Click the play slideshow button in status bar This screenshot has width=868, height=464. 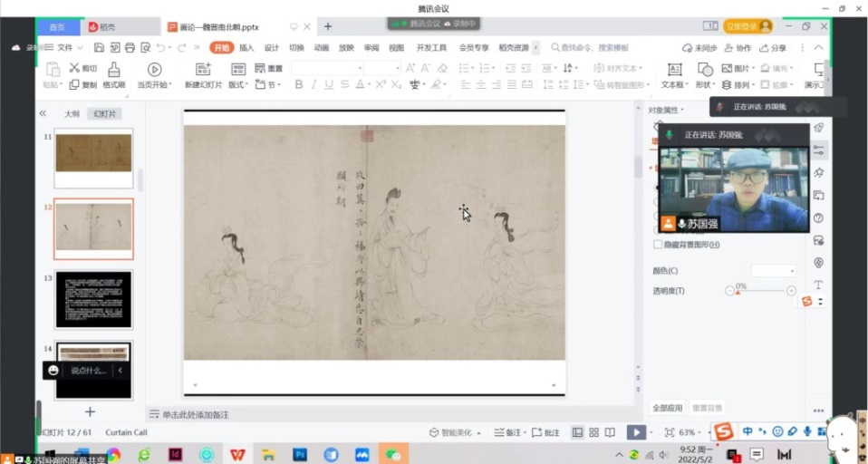pyautogui.click(x=636, y=433)
